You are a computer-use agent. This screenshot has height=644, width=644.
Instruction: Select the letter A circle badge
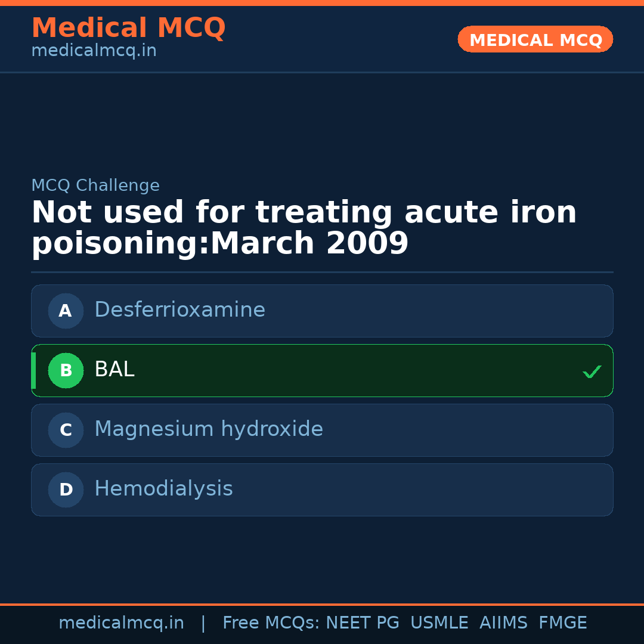(66, 311)
